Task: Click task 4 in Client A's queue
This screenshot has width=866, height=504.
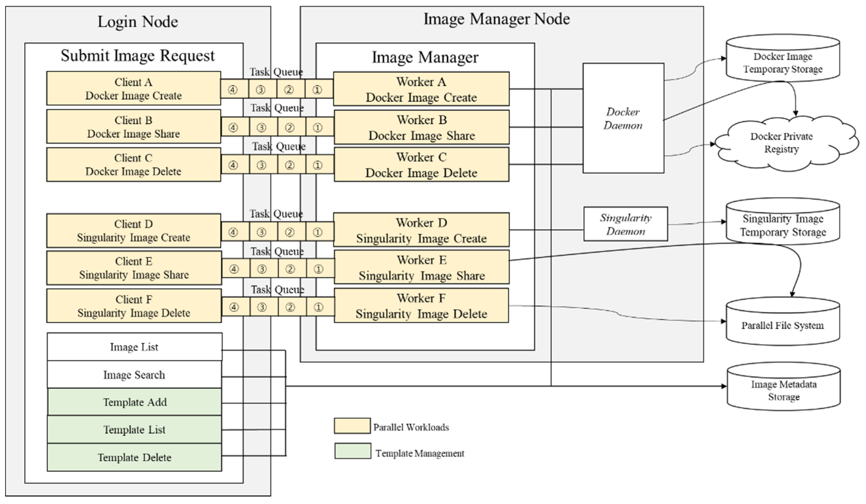Action: [x=233, y=90]
